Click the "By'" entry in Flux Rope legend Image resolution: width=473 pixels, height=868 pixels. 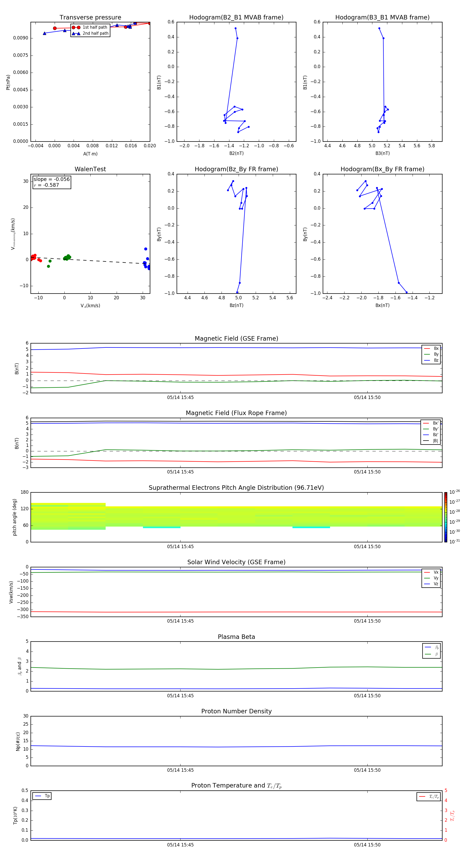pos(431,429)
